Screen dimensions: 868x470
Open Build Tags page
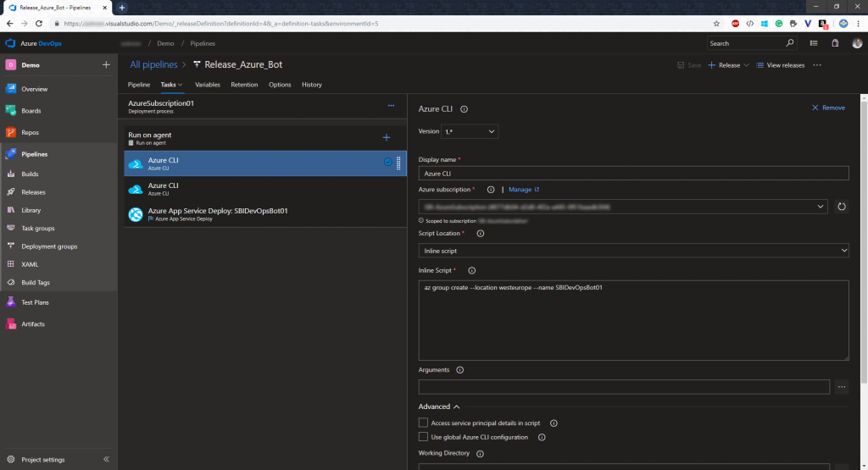(x=36, y=283)
